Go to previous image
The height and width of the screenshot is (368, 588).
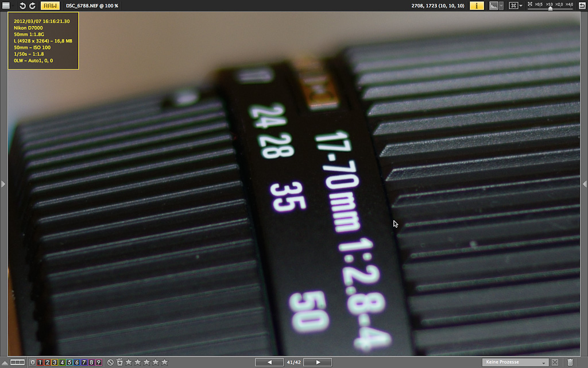(x=269, y=362)
